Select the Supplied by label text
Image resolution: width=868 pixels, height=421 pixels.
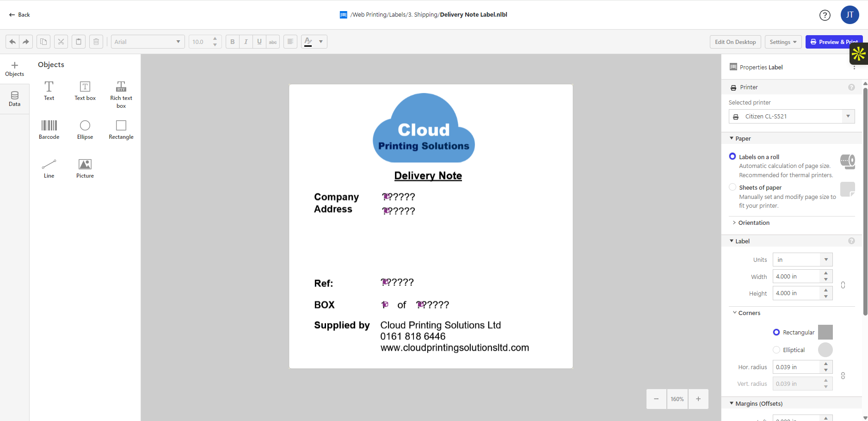tap(342, 325)
